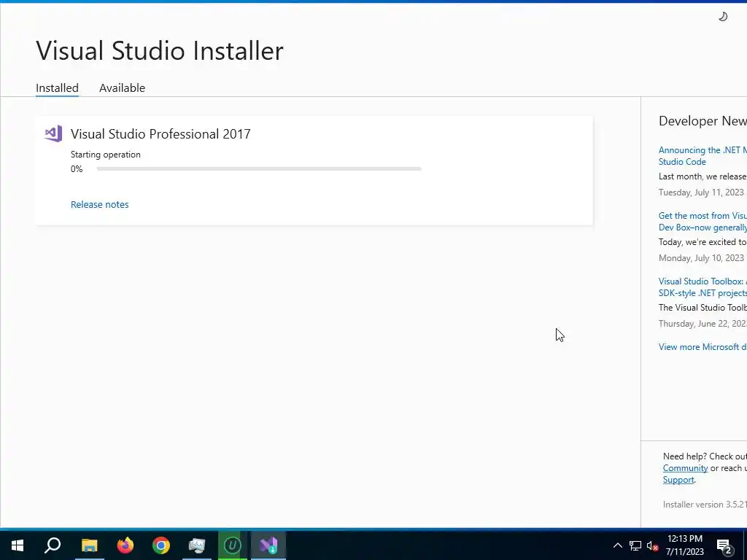This screenshot has width=747, height=560.
Task: Open the Release notes link
Action: click(99, 204)
